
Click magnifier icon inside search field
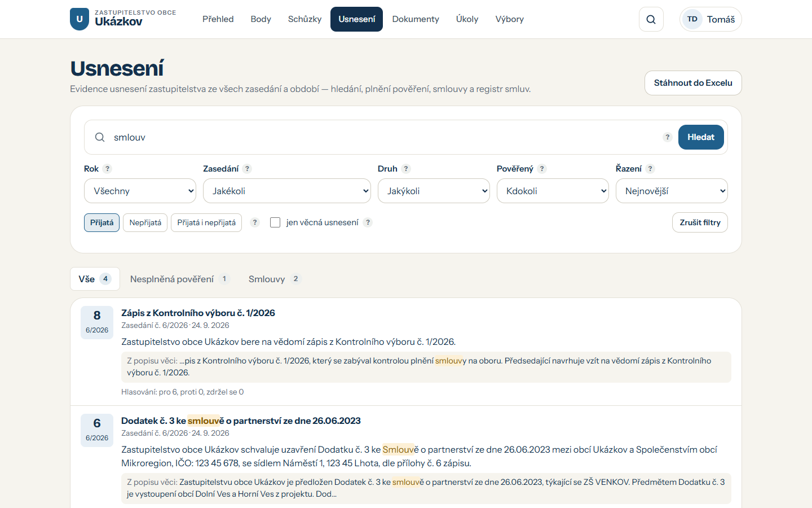pos(100,137)
